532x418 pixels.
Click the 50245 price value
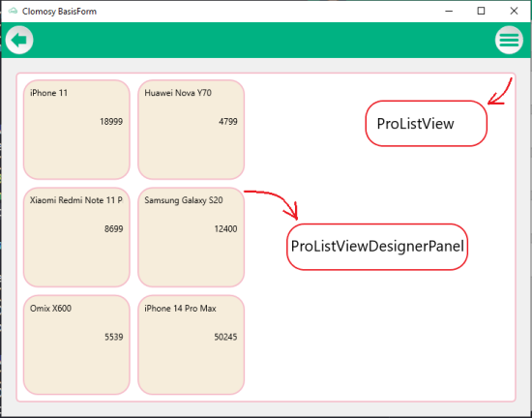coord(225,337)
